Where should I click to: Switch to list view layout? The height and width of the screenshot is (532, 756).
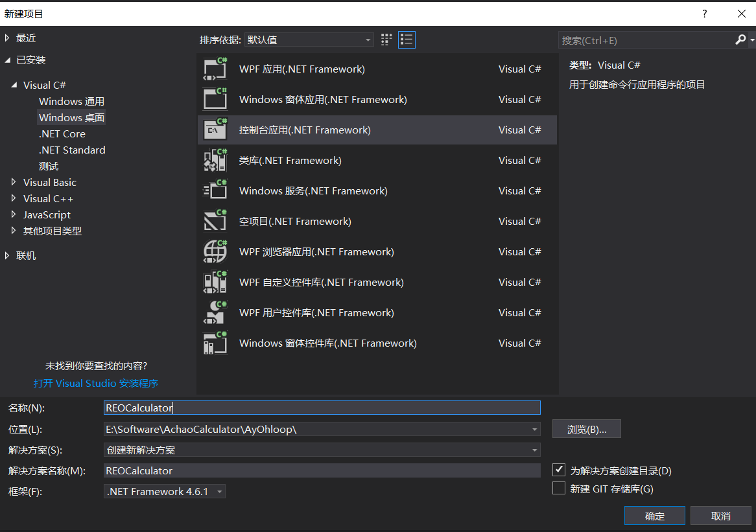tap(407, 40)
